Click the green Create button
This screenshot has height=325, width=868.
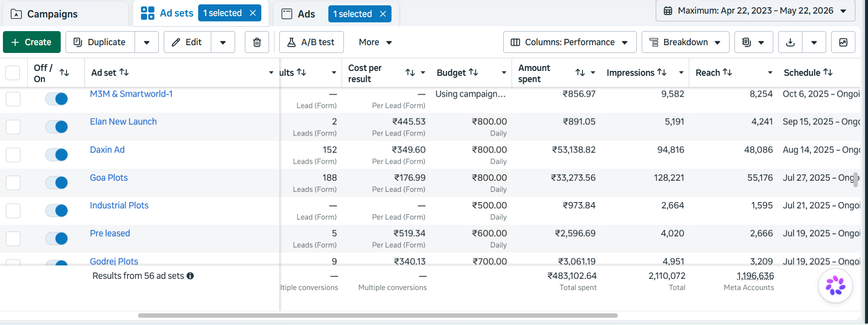[32, 42]
